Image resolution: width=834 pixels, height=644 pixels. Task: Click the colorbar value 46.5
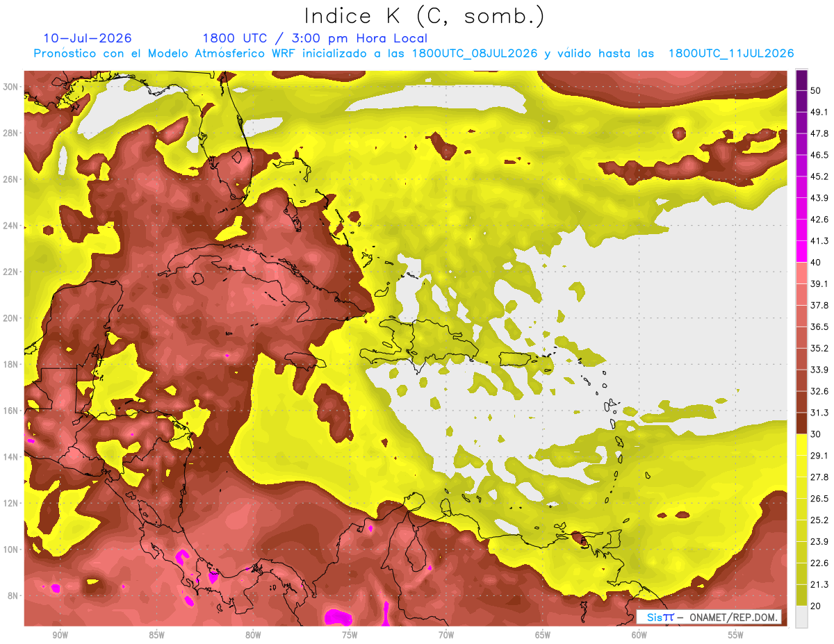819,155
